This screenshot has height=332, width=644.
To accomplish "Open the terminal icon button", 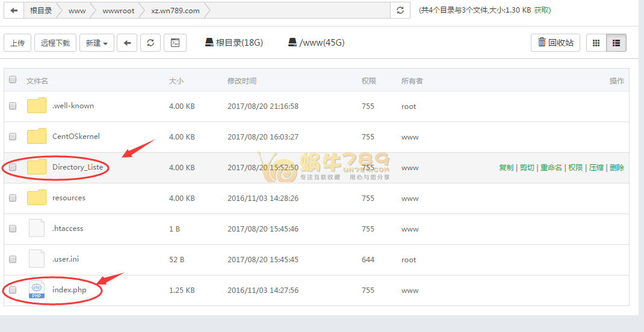I will [175, 43].
